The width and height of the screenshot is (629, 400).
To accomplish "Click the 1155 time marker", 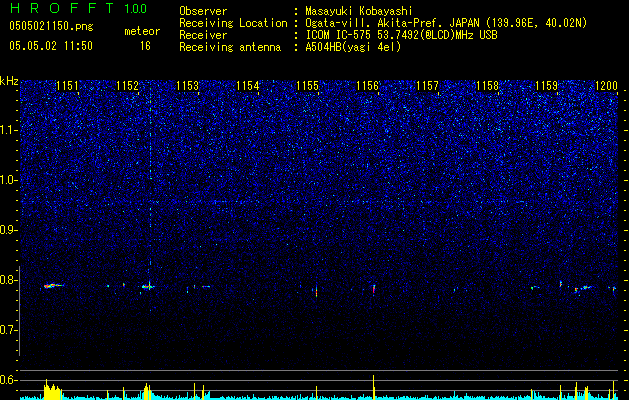I will (x=307, y=86).
